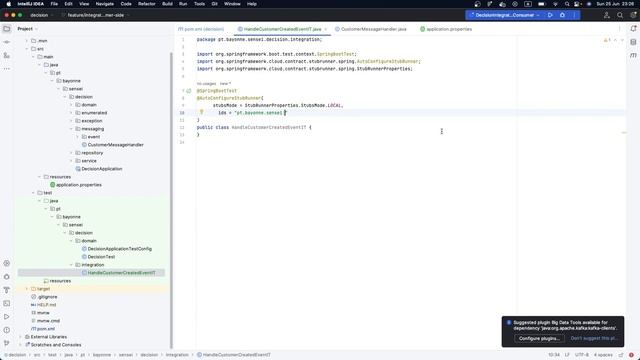Click integration breadcrumb in navigation bar
Screen dimensions: 640x360
[177, 355]
